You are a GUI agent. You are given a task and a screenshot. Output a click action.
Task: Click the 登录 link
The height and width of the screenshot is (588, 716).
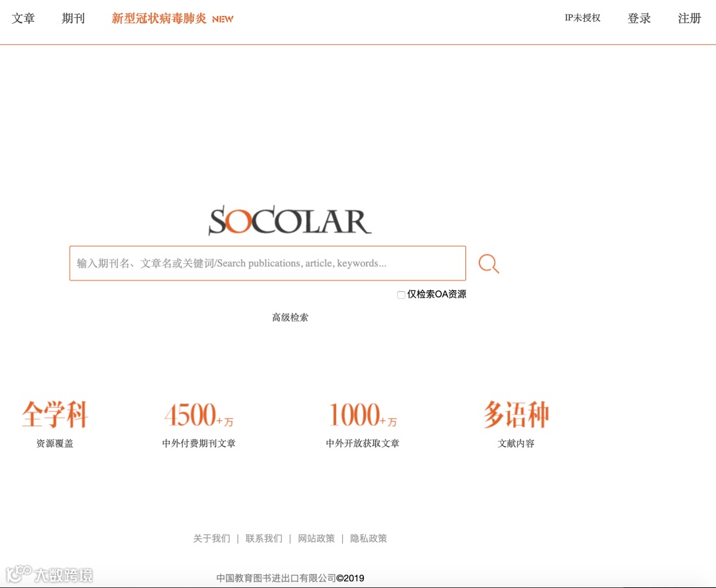tap(639, 19)
